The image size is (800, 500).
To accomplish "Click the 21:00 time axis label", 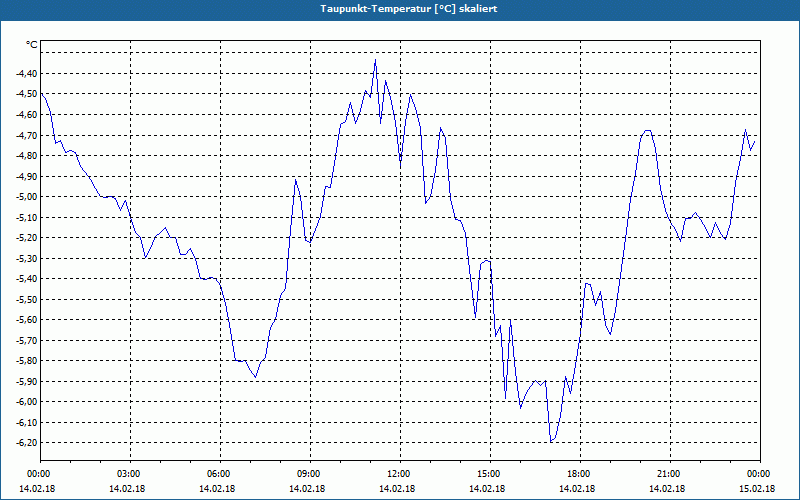I will coord(667,474).
